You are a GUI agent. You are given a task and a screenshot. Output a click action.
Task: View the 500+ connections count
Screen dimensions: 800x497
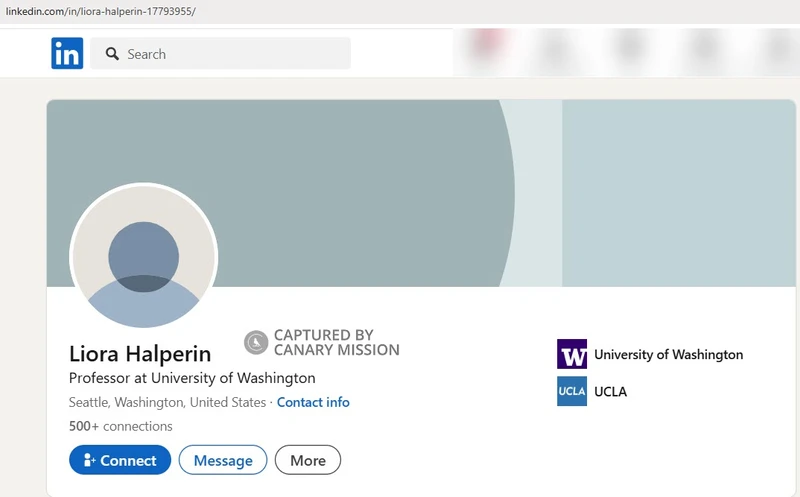(x=121, y=426)
